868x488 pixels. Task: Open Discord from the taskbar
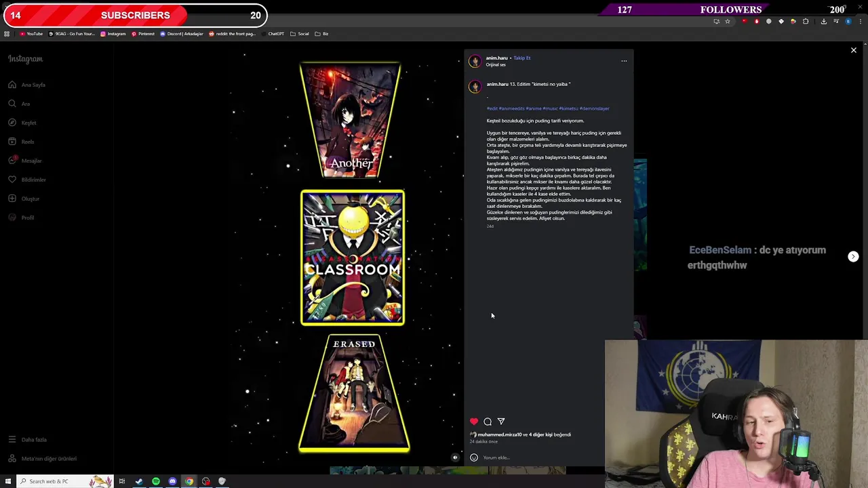pyautogui.click(x=172, y=481)
